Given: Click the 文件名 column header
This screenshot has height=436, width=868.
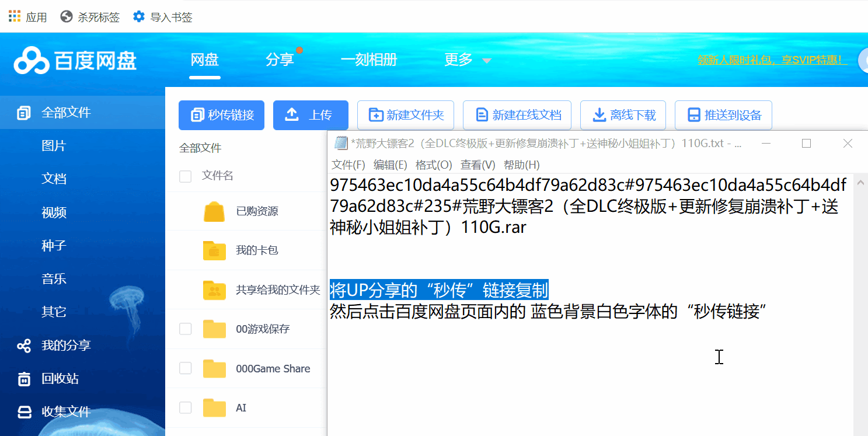Looking at the screenshot, I should (218, 176).
